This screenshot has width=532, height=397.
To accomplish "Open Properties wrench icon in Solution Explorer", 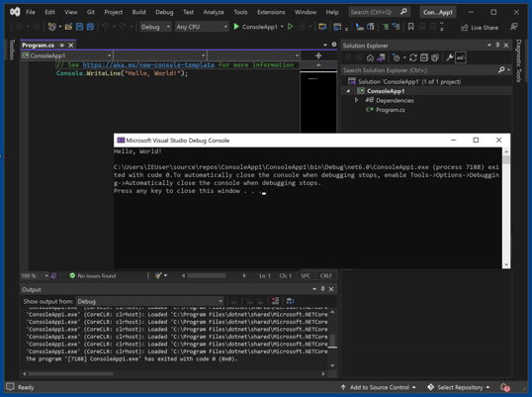I will (x=450, y=57).
